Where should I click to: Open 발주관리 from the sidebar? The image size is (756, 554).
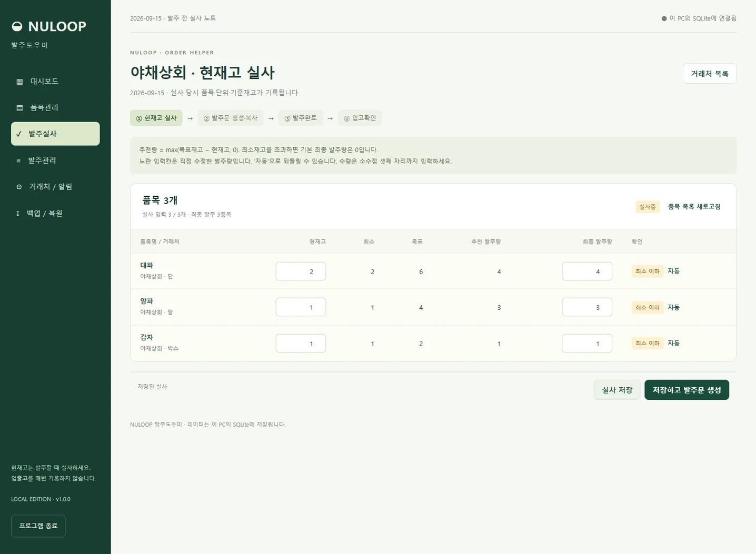pos(55,160)
